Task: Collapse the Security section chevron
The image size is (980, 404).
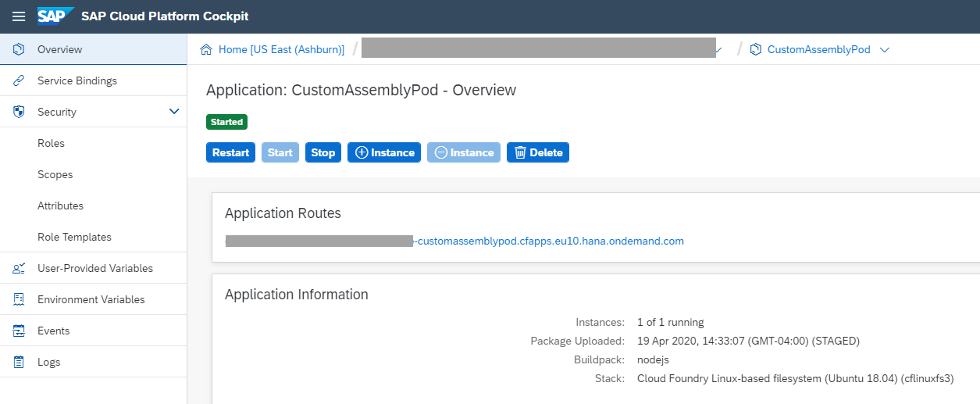Action: pos(174,112)
